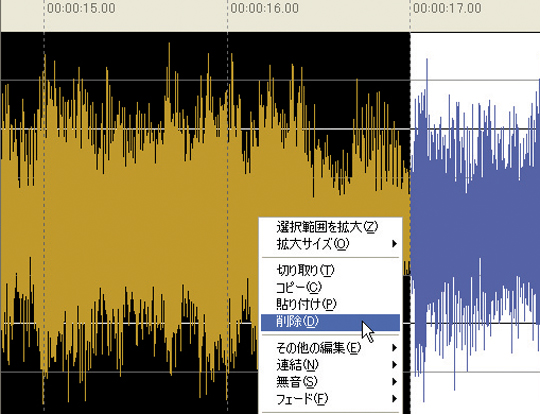The image size is (540, 414).
Task: Open その他の編集(E) submenu
Action: pos(330,348)
